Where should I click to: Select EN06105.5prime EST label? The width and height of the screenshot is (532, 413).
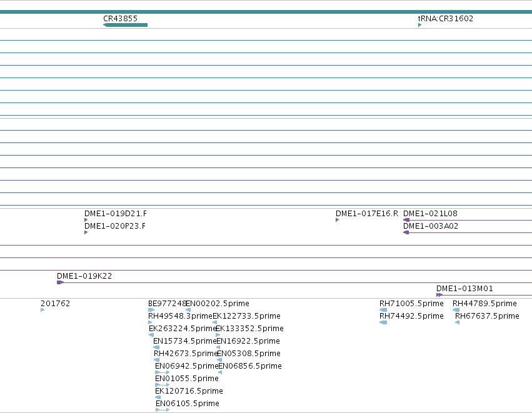[x=188, y=404]
